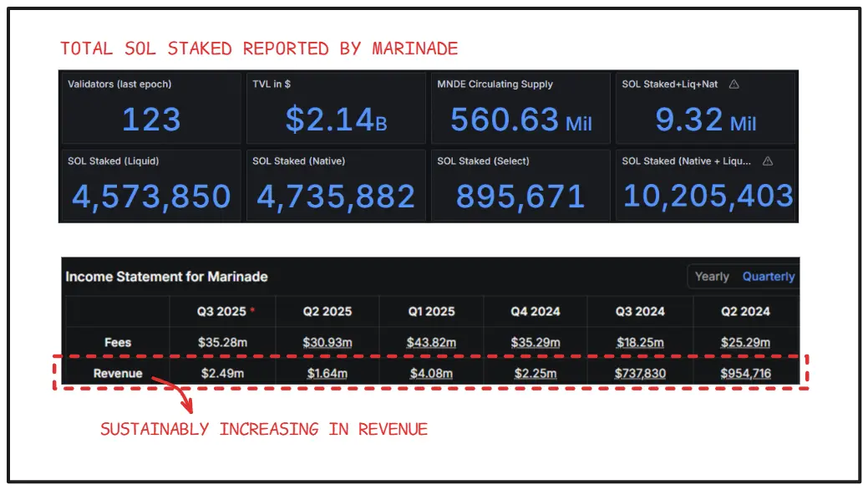The width and height of the screenshot is (868, 490).
Task: Click Income Statement for Marinade title
Action: tap(166, 277)
